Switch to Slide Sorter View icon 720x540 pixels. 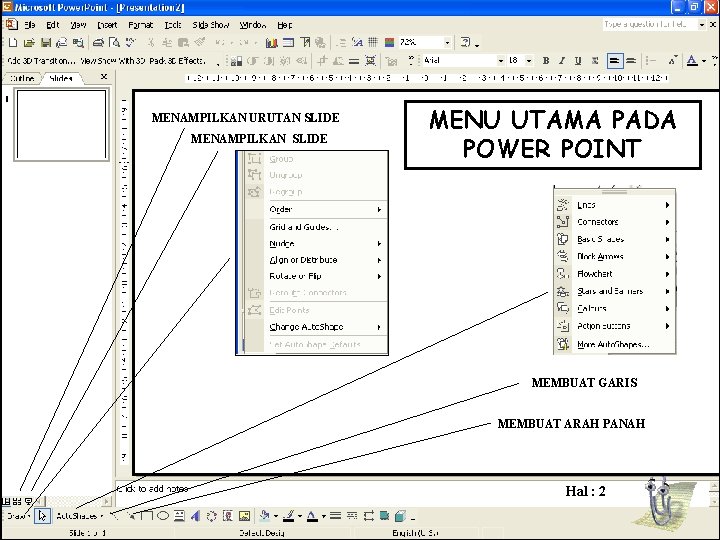[17, 501]
